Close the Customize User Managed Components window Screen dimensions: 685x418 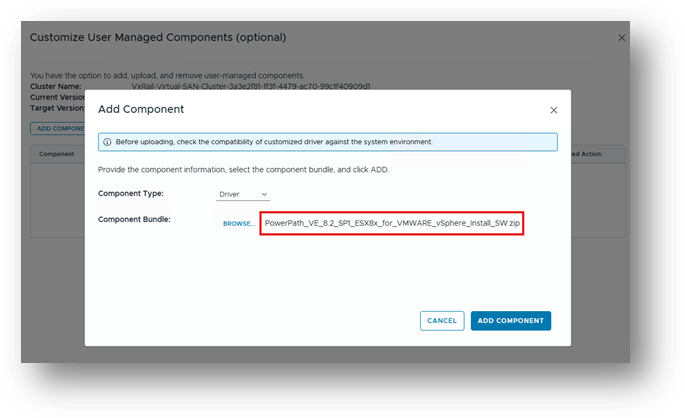click(x=621, y=38)
